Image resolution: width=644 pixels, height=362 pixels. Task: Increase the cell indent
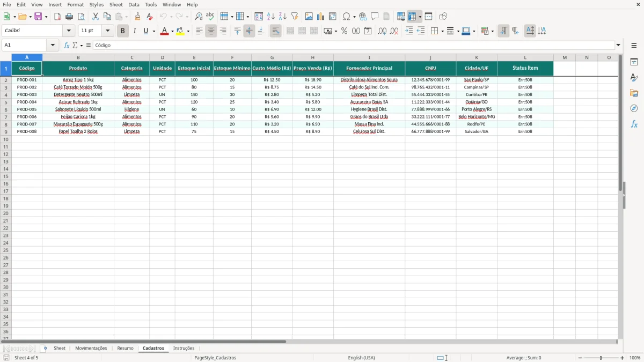pos(409,31)
